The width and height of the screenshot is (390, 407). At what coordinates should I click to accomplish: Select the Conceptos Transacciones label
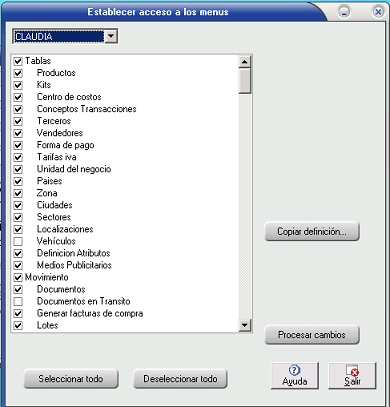click(86, 109)
